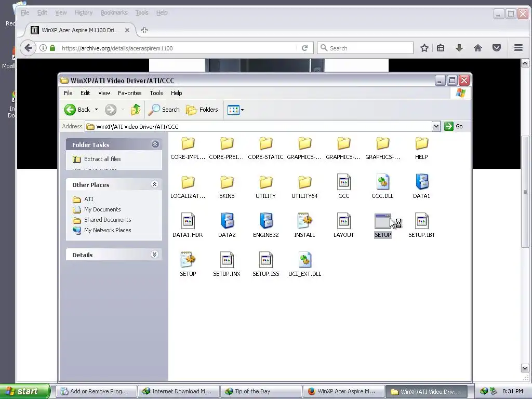The height and width of the screenshot is (399, 532).
Task: Open a new Firefox tab
Action: (x=144, y=30)
